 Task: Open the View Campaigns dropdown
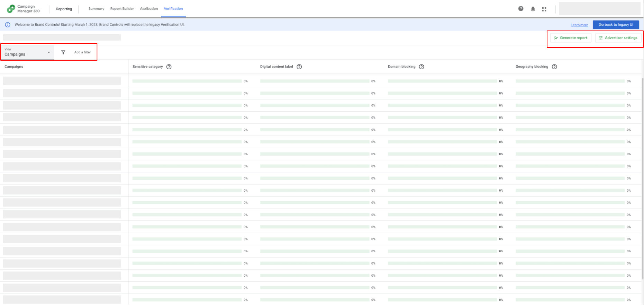coord(28,52)
